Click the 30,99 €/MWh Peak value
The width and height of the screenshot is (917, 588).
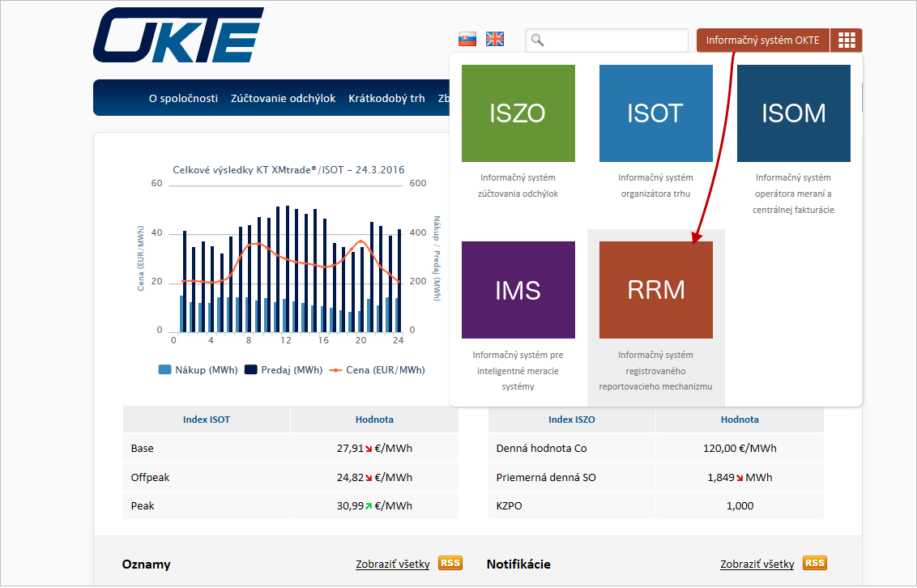(374, 506)
